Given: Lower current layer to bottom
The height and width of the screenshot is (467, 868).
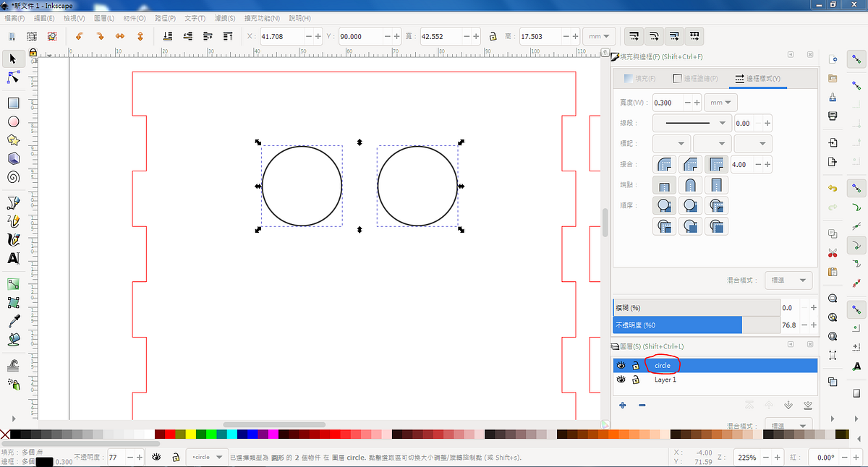Looking at the screenshot, I should pos(808,405).
